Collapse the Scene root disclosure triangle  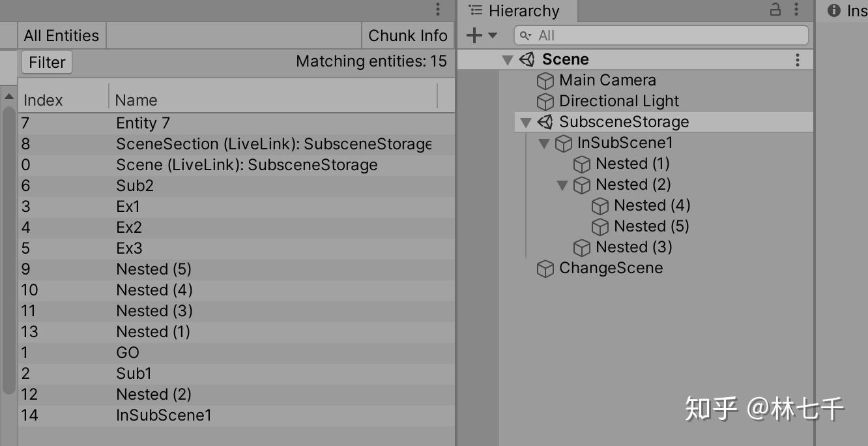coord(508,59)
